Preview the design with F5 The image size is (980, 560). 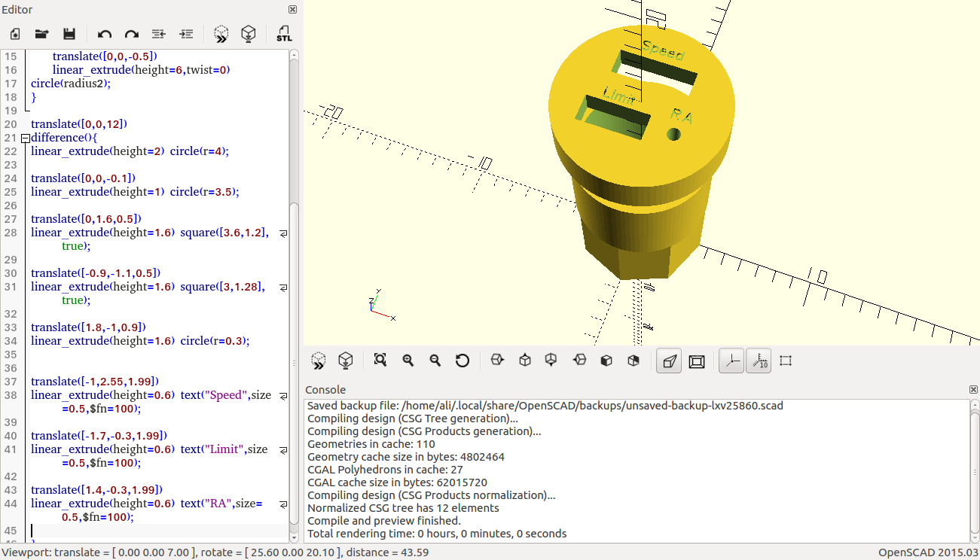pyautogui.click(x=221, y=34)
